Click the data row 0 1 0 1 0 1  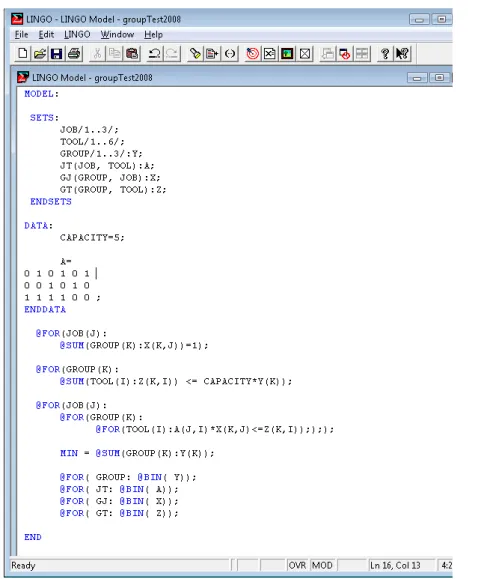tap(57, 274)
